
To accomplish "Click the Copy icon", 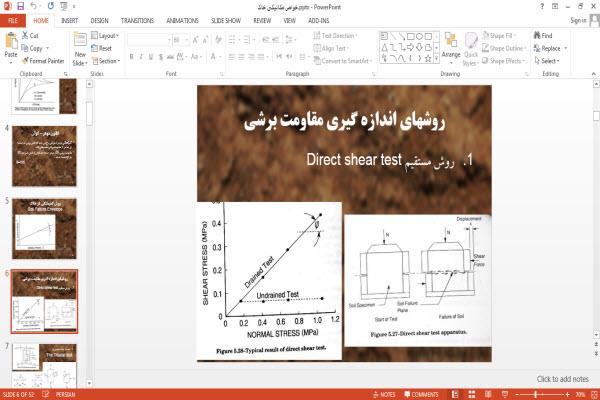I will pyautogui.click(x=24, y=48).
